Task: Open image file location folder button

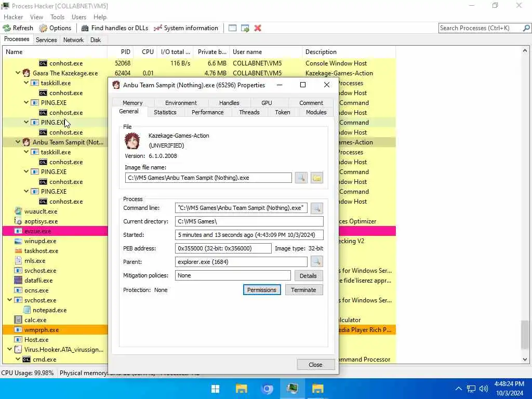Action: coord(317,178)
